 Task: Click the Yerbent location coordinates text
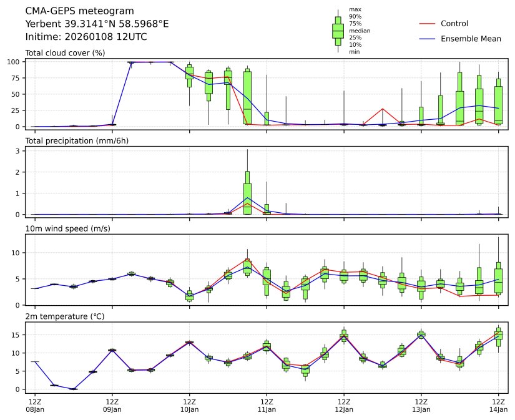(97, 24)
